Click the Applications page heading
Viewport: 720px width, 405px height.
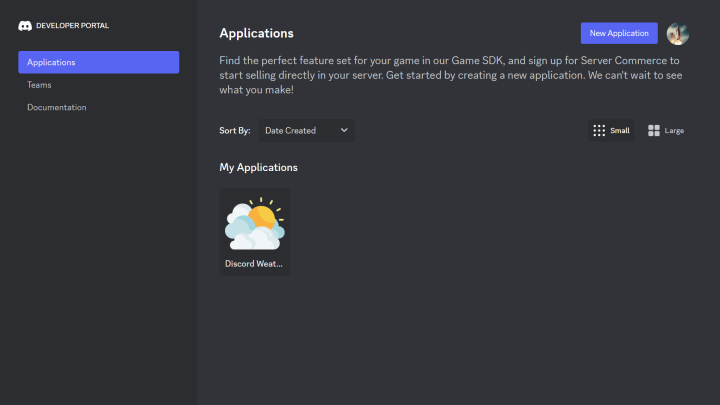tap(256, 33)
